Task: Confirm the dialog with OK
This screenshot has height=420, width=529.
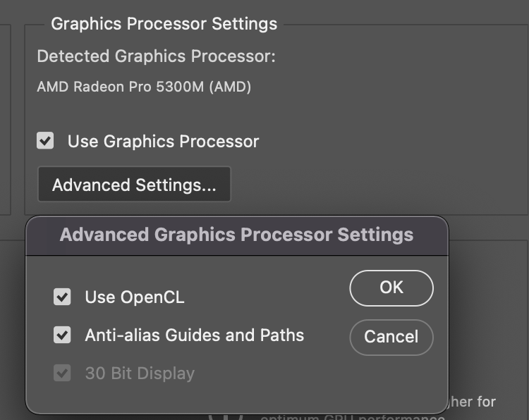Action: click(391, 288)
